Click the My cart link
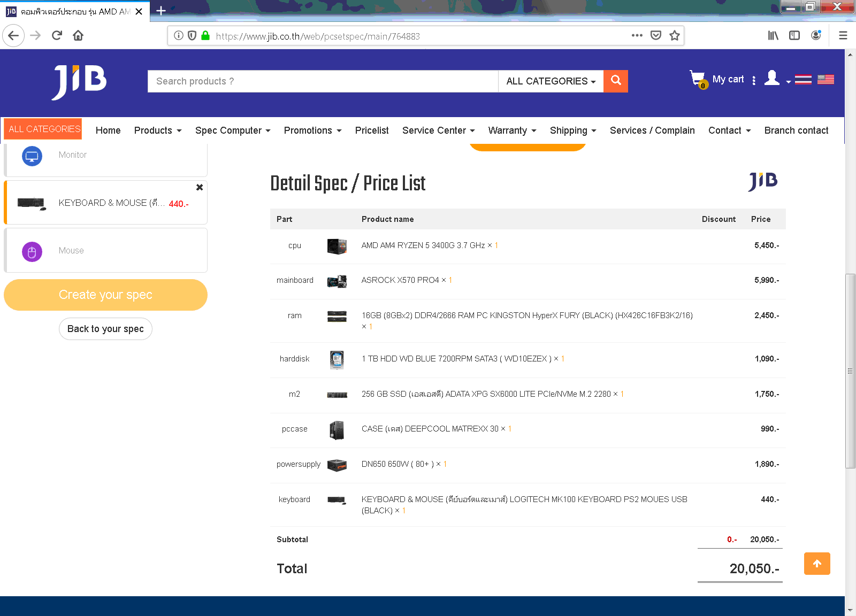This screenshot has width=856, height=616. coord(728,79)
